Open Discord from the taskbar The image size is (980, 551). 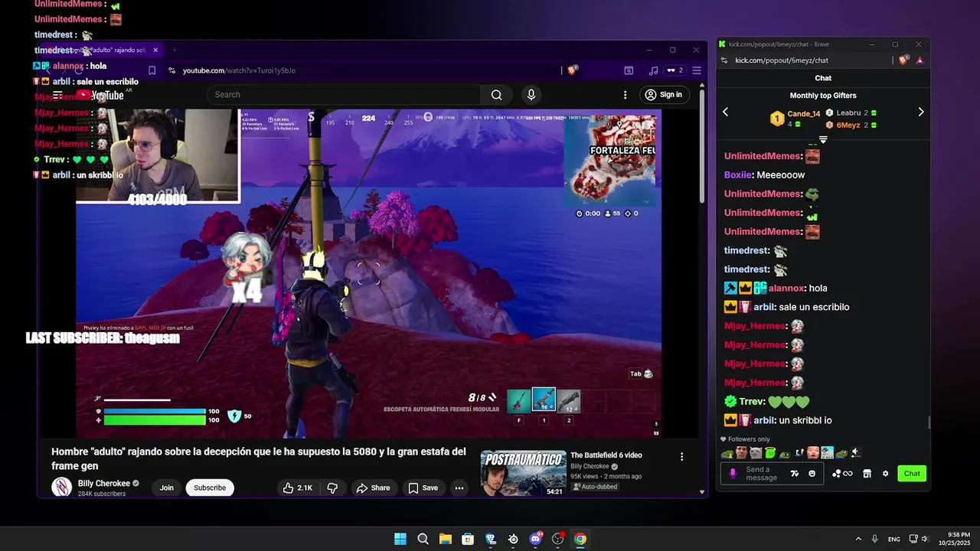(x=536, y=539)
